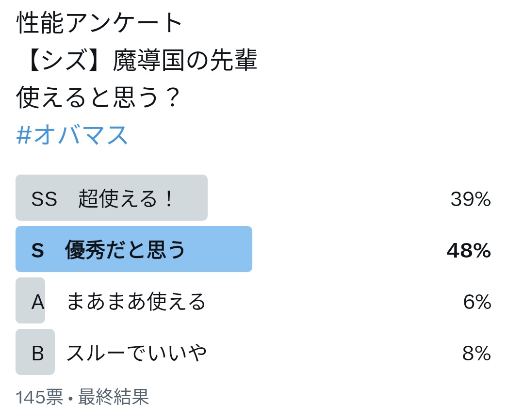Open the #オバマス hashtag link
The height and width of the screenshot is (420, 524).
72,135
